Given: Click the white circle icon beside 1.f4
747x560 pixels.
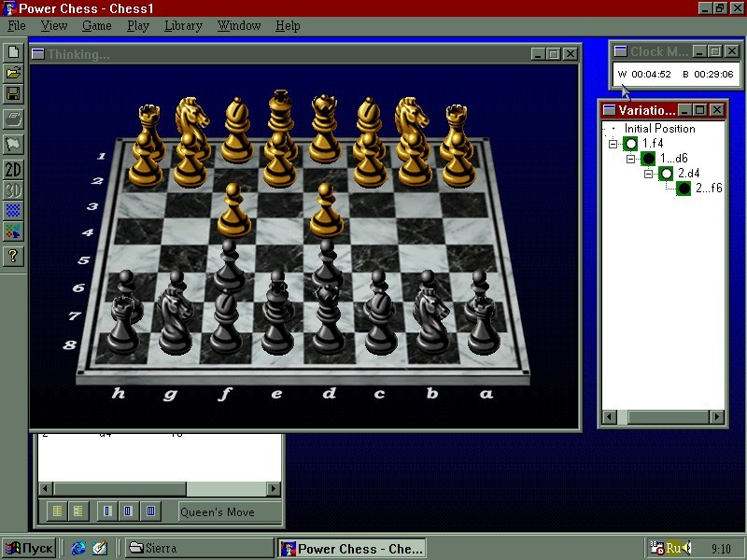Looking at the screenshot, I should (x=631, y=144).
